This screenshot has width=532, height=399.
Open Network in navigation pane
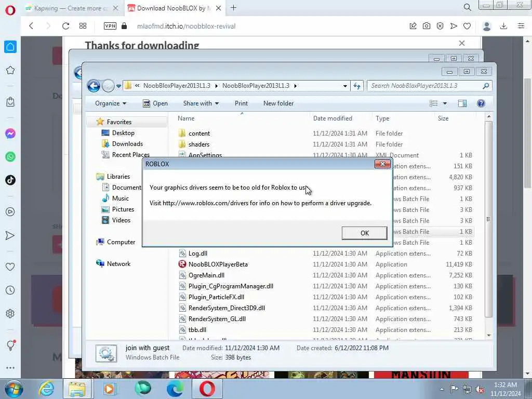tap(113, 263)
